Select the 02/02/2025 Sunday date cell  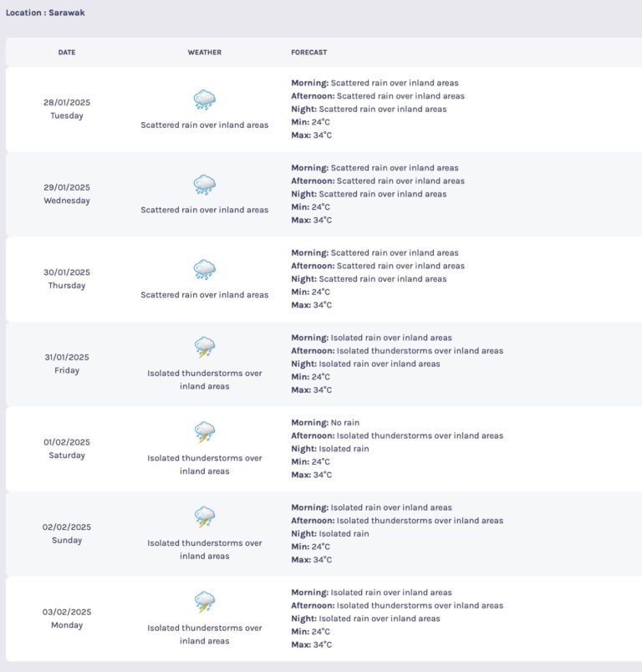click(x=67, y=533)
